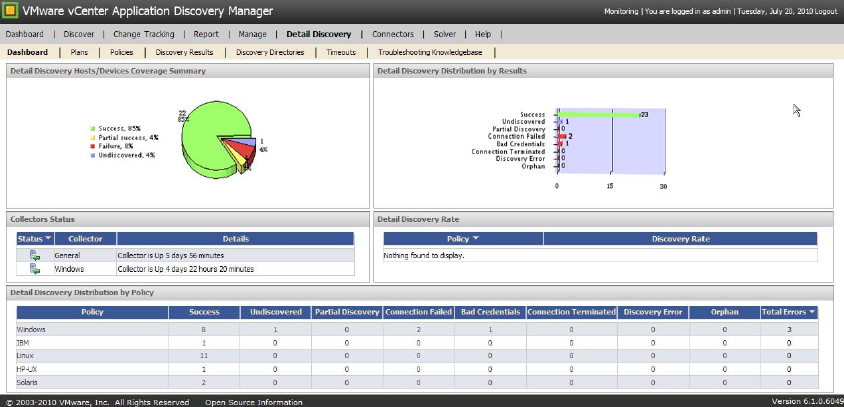Image resolution: width=844 pixels, height=407 pixels.
Task: Click the green Success bar in chart
Action: click(x=597, y=115)
